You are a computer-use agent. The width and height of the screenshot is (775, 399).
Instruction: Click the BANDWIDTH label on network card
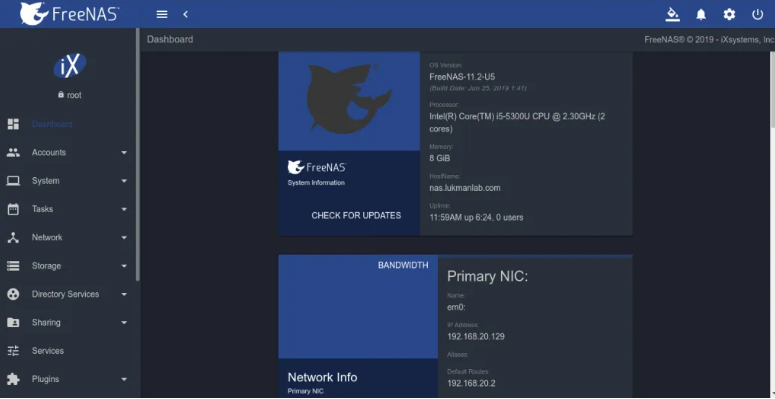click(403, 266)
